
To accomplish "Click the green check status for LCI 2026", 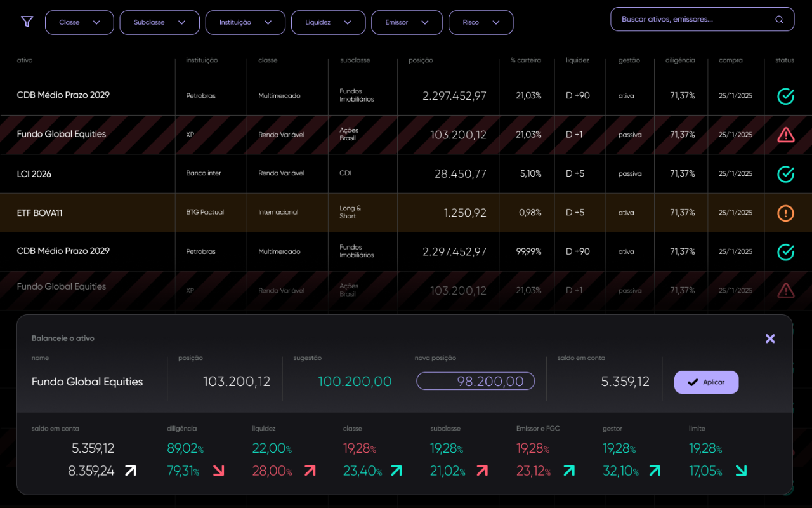I will point(785,173).
